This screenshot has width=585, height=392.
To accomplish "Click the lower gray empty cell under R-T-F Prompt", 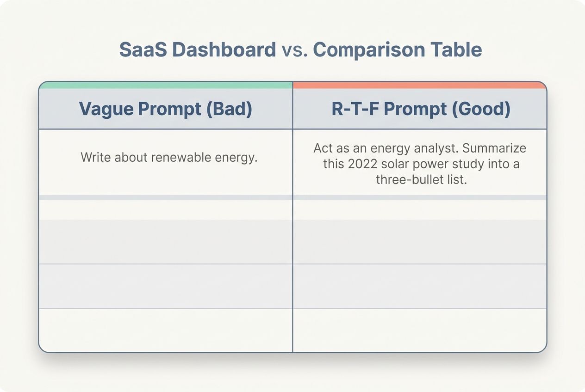I will 420,286.
